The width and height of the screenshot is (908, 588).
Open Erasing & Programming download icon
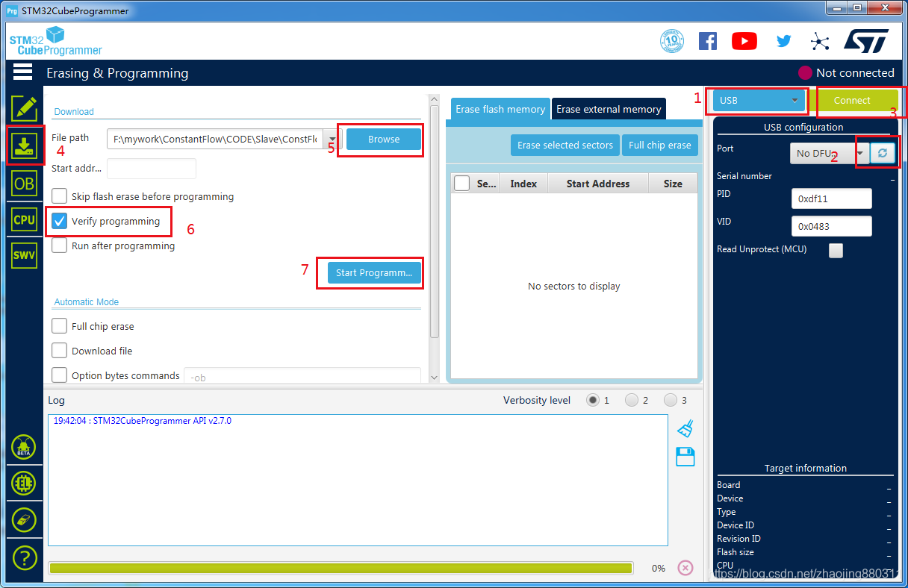(x=24, y=146)
